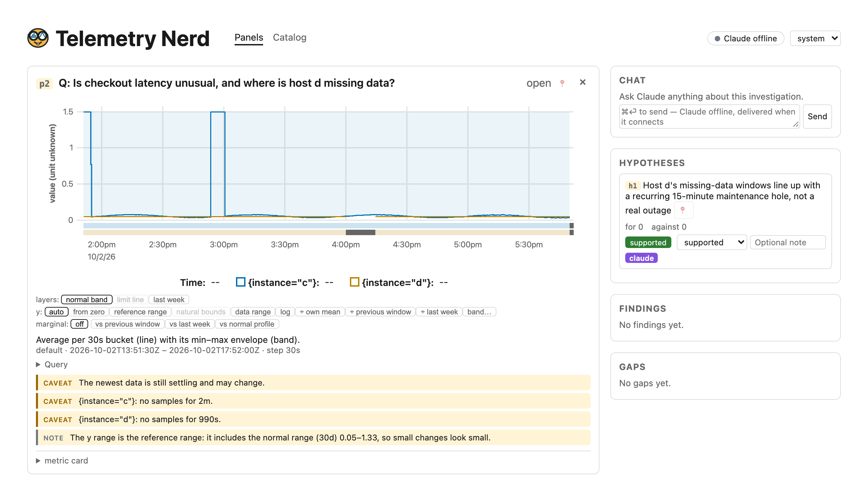868x496 pixels.
Task: Click the p2 panel id badge
Action: pos(44,83)
